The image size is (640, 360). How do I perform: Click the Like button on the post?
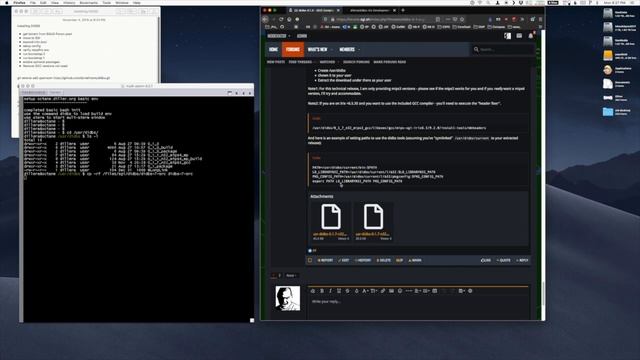point(486,260)
